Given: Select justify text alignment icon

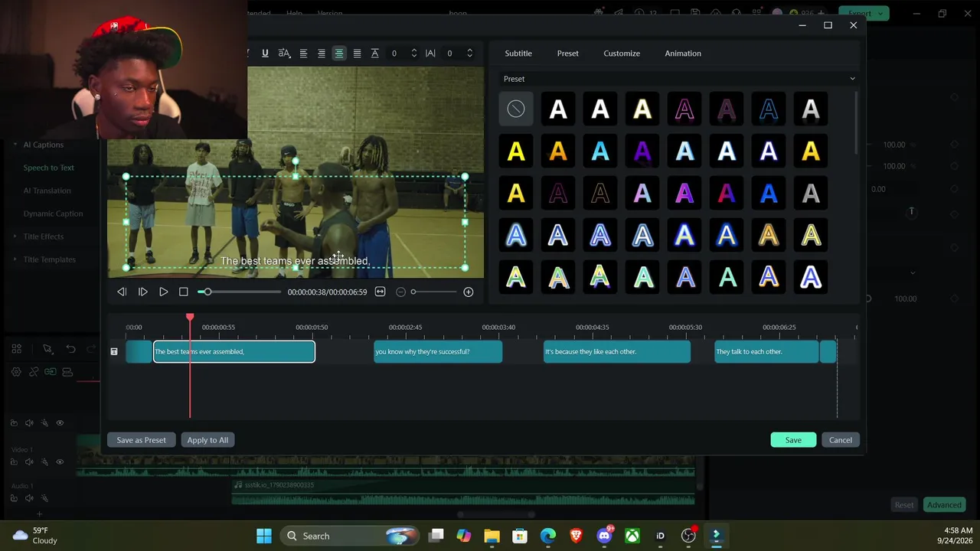Looking at the screenshot, I should pyautogui.click(x=357, y=53).
